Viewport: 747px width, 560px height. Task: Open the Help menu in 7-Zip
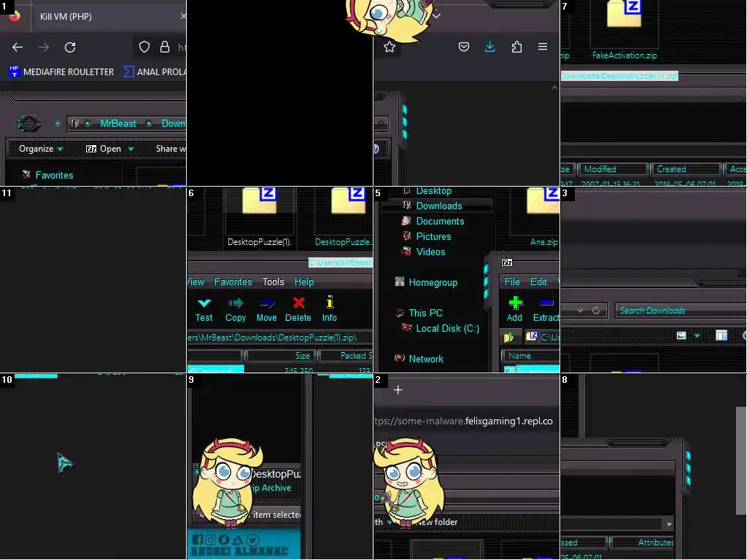point(304,282)
